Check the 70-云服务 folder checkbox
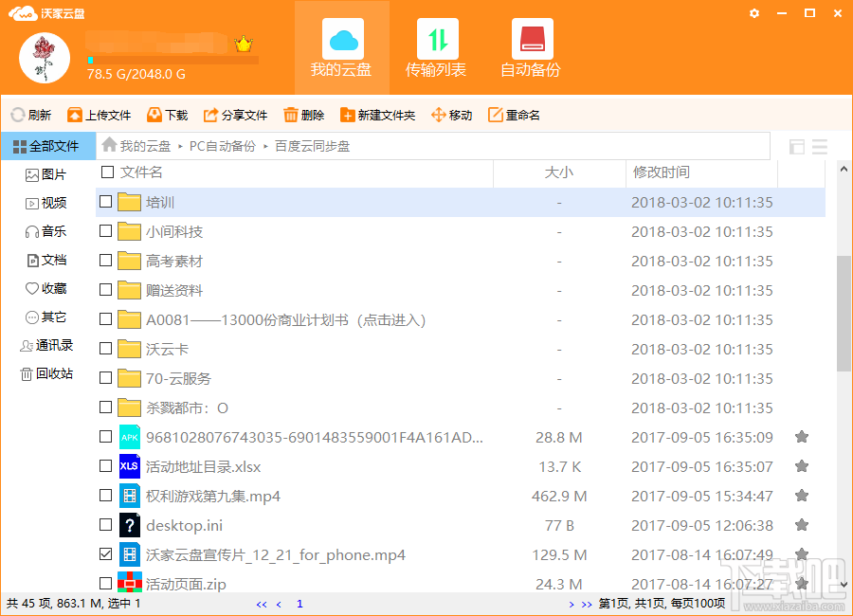The width and height of the screenshot is (853, 616). pyautogui.click(x=105, y=378)
